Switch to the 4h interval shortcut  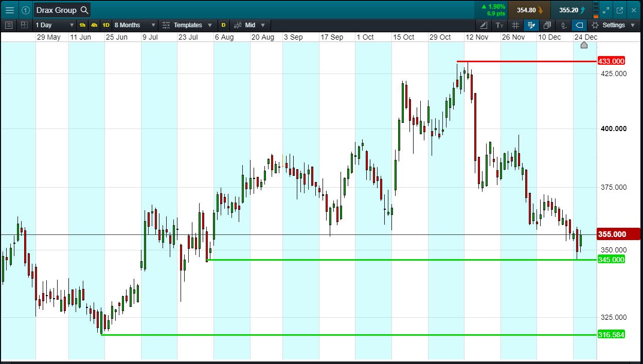tap(94, 25)
